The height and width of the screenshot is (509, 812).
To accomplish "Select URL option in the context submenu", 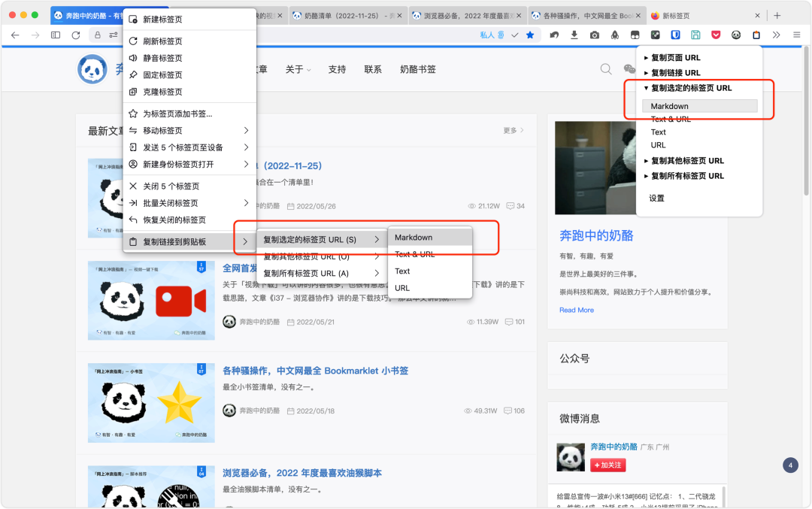I will 430,288.
